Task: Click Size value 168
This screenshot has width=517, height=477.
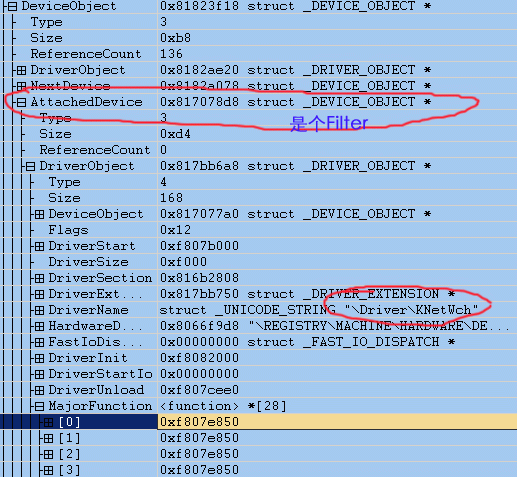Action: (171, 198)
